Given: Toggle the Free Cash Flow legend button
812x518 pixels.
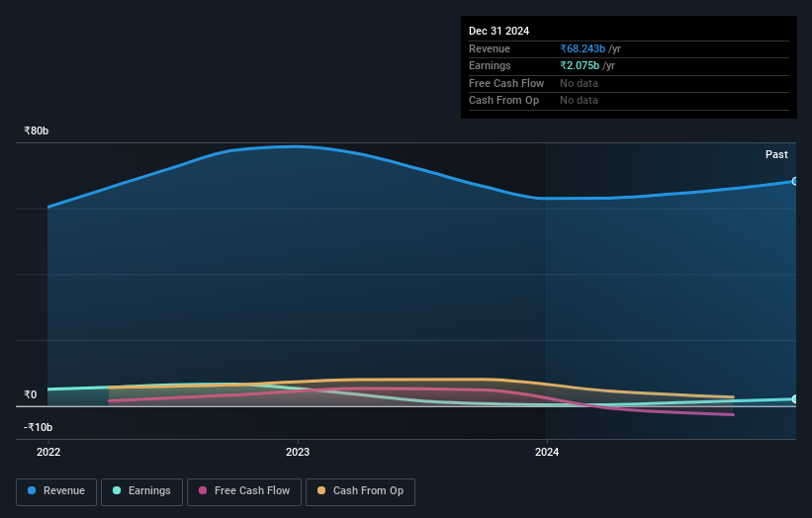Looking at the screenshot, I should pyautogui.click(x=244, y=491).
